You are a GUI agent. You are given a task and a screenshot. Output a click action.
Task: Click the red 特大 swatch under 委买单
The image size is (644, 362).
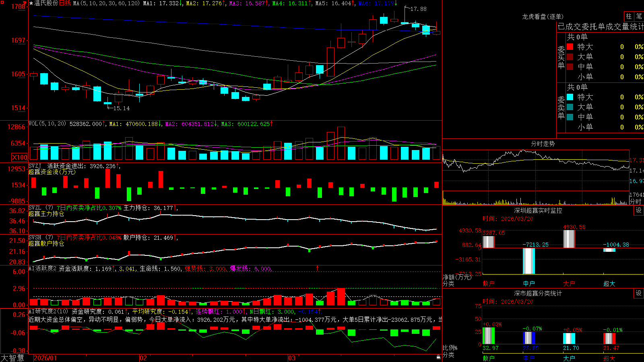[570, 47]
